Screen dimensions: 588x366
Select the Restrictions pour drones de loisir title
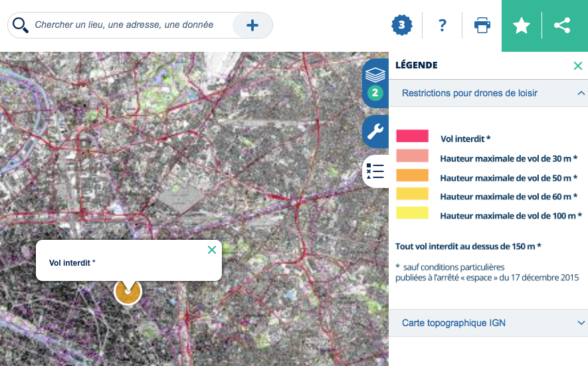click(470, 93)
